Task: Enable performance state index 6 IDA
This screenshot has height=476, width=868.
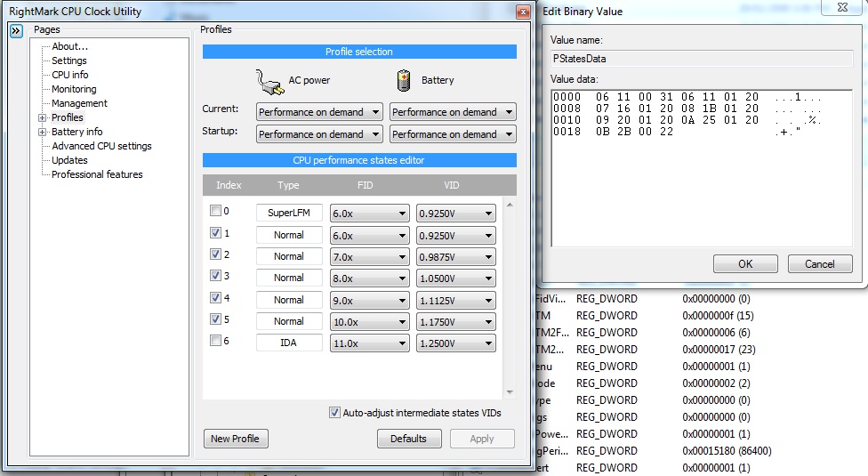Action: [x=215, y=341]
